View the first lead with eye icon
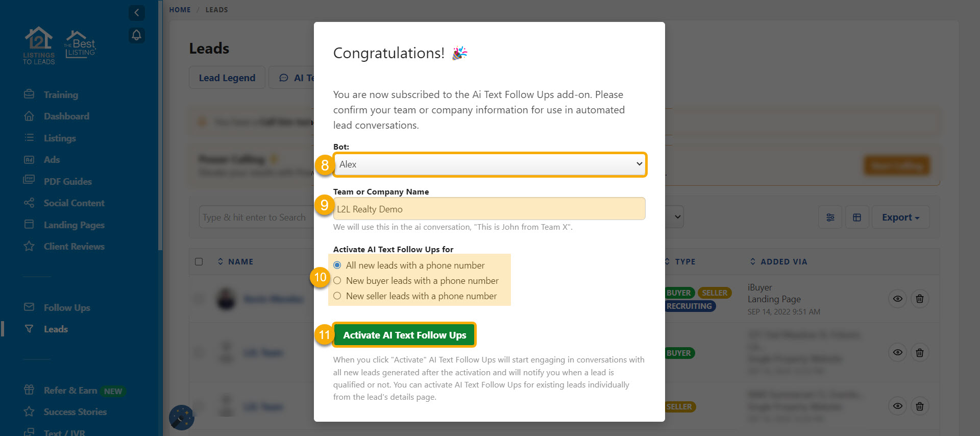The height and width of the screenshot is (436, 980). pyautogui.click(x=897, y=299)
